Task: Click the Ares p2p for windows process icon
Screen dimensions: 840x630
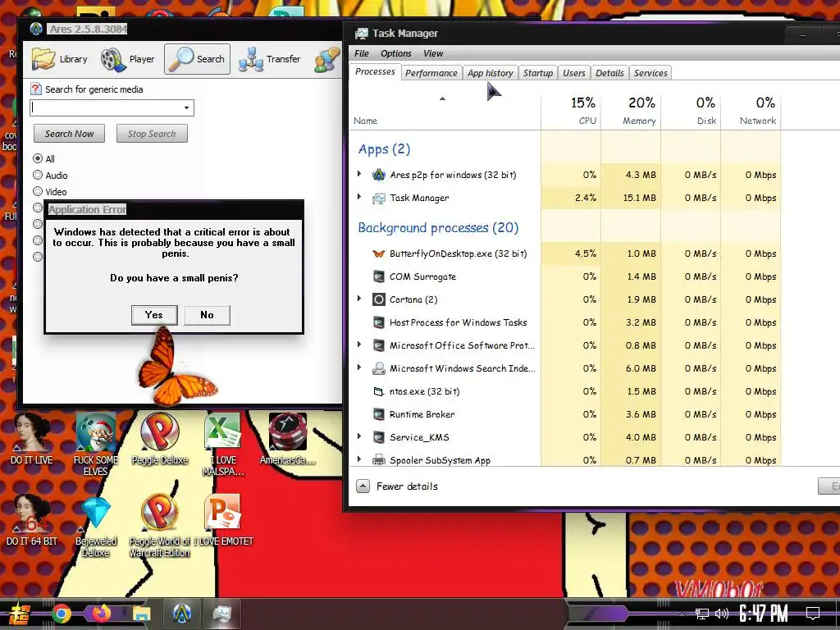Action: click(379, 175)
